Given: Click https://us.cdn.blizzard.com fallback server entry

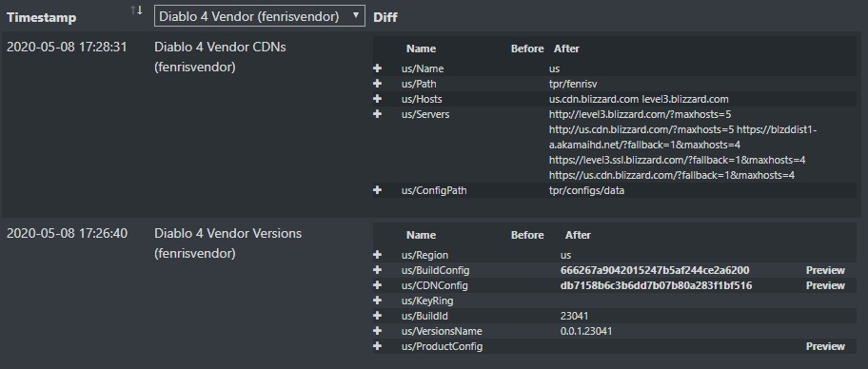Looking at the screenshot, I should point(672,175).
